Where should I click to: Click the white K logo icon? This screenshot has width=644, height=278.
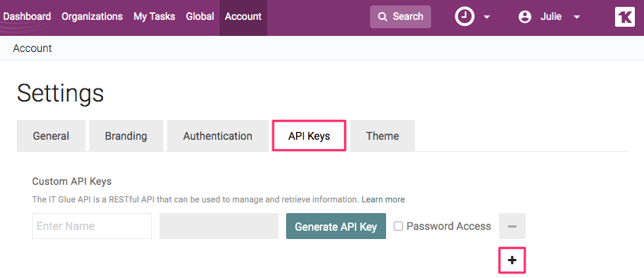coord(625,17)
